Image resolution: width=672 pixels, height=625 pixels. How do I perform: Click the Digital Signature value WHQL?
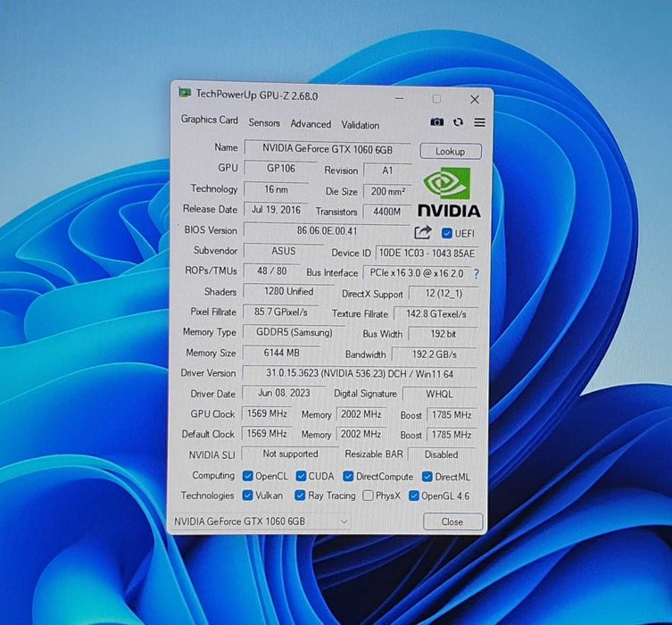click(x=439, y=395)
